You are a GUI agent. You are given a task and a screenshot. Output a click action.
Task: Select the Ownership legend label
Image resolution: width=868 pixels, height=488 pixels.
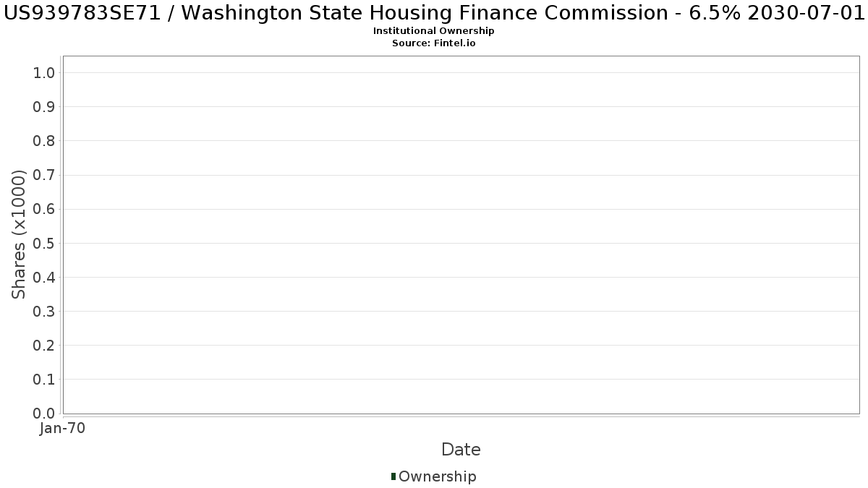pyautogui.click(x=438, y=476)
